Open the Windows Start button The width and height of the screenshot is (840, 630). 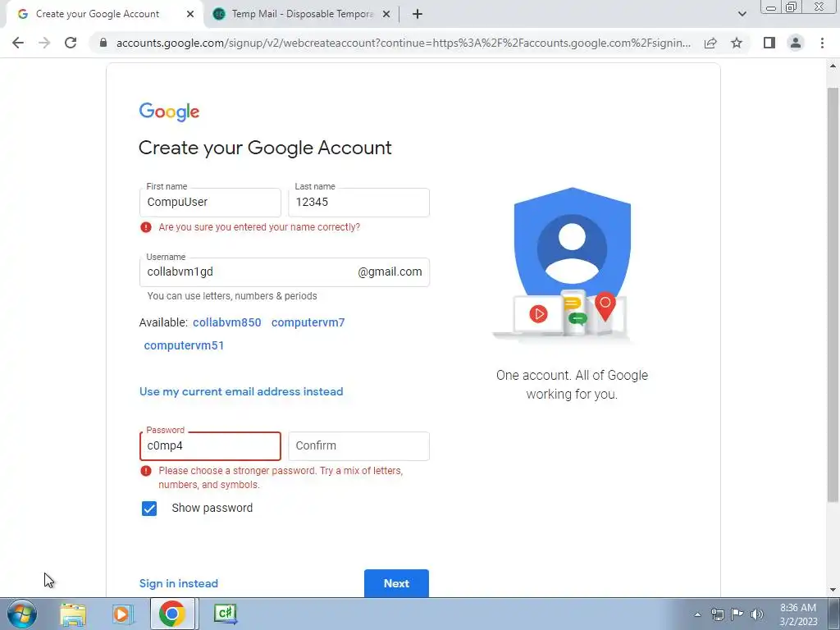[21, 614]
